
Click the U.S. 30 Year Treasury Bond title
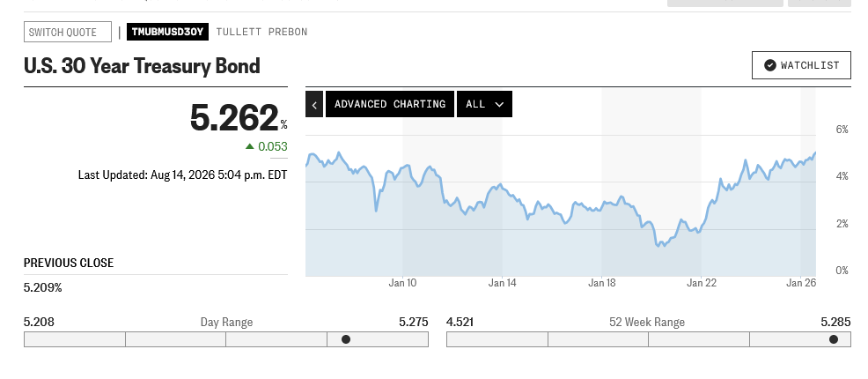[142, 66]
